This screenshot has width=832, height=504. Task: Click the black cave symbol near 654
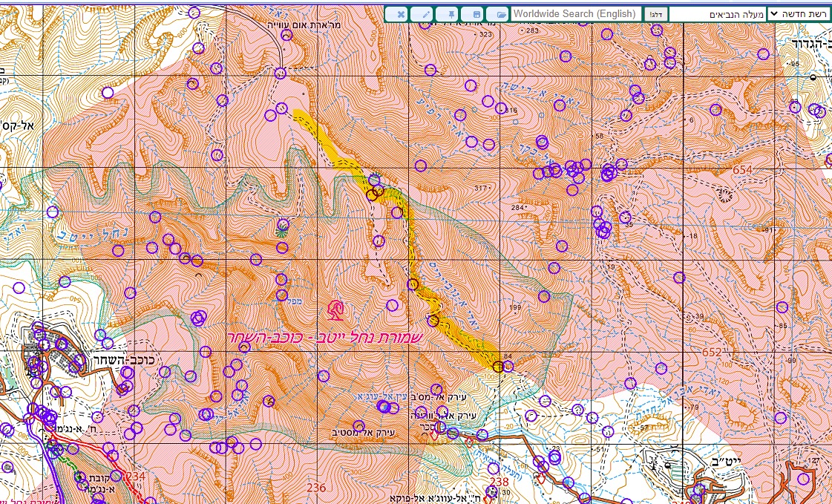(725, 195)
